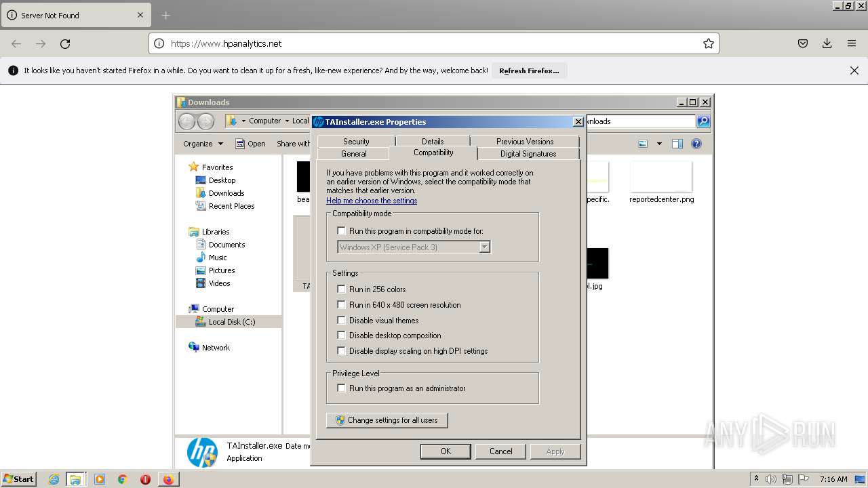This screenshot has width=868, height=488.
Task: Select Recent Places in navigation pane
Action: (231, 206)
